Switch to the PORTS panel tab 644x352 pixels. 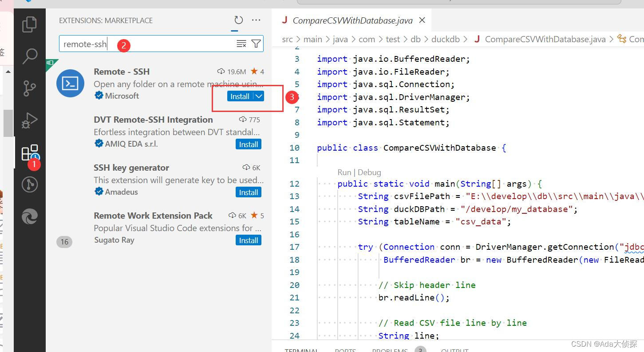tap(345, 350)
